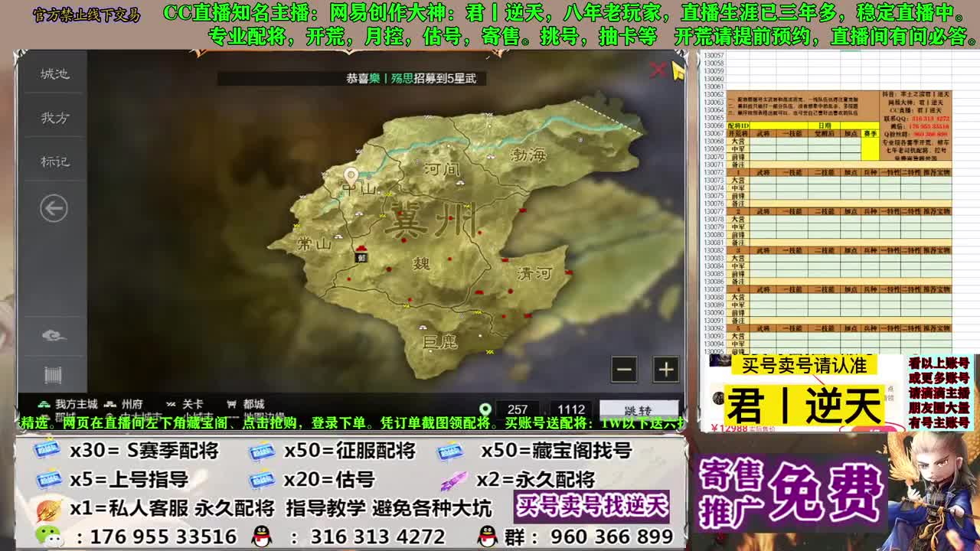Select the 渤海 region on the map
This screenshot has height=551, width=980.
point(528,154)
